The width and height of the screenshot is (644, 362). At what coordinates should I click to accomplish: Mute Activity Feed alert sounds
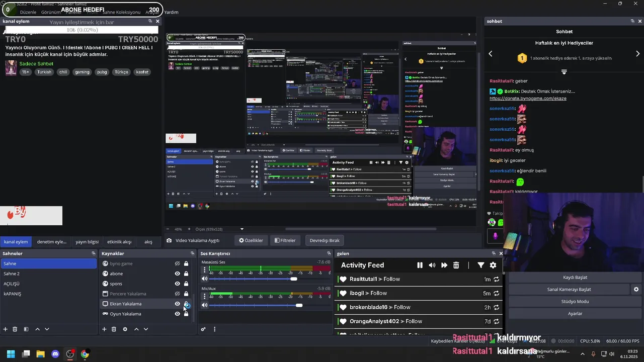(432, 265)
